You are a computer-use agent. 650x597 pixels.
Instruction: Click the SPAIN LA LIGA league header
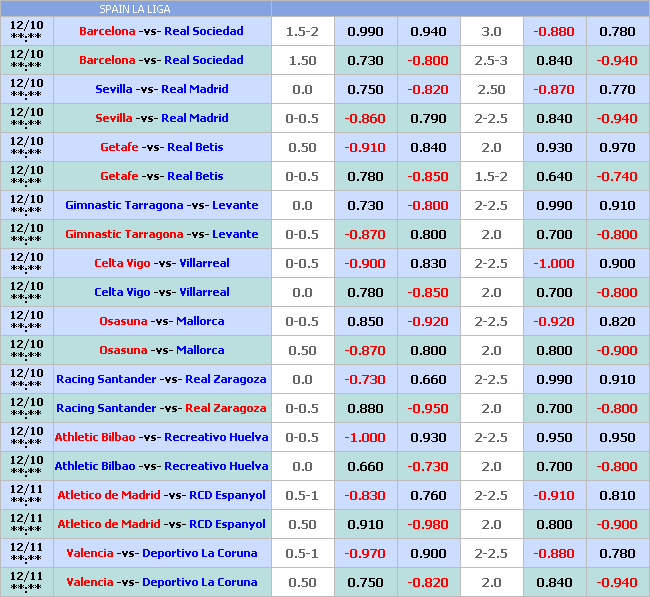point(136,9)
